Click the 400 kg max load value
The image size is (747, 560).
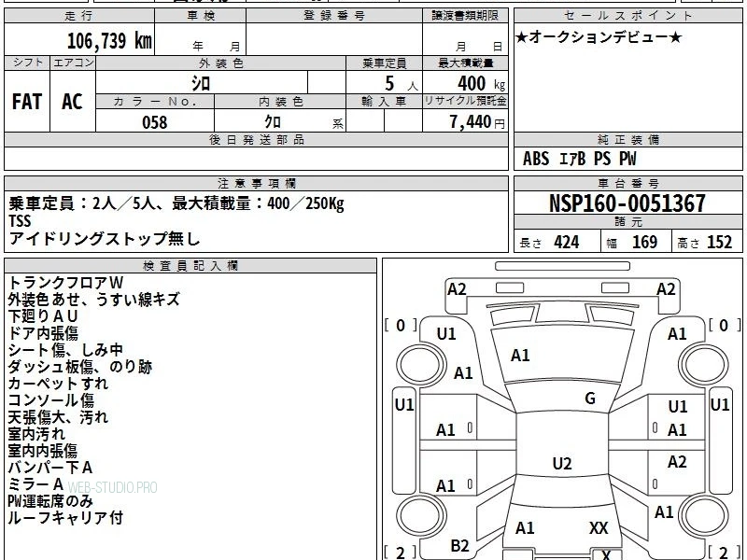tap(481, 83)
